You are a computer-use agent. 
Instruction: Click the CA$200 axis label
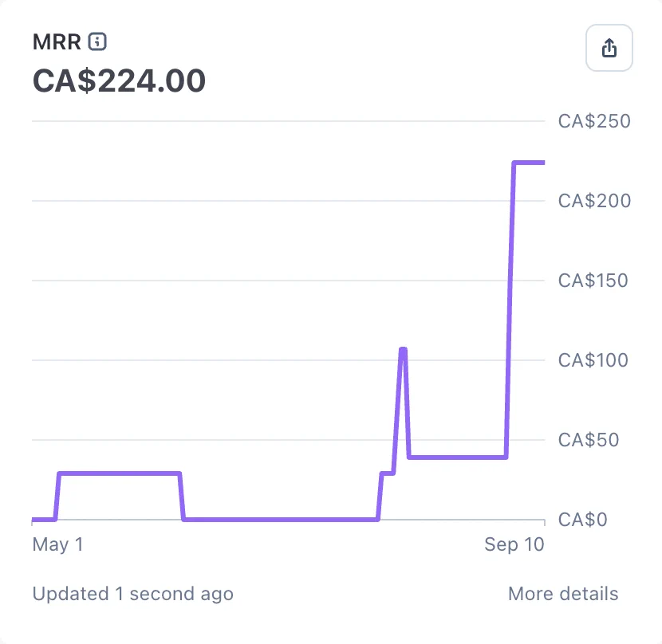coord(594,201)
